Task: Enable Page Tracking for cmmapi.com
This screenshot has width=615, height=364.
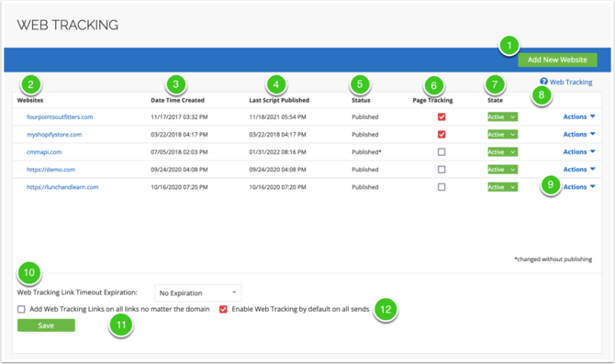Action: pyautogui.click(x=442, y=152)
